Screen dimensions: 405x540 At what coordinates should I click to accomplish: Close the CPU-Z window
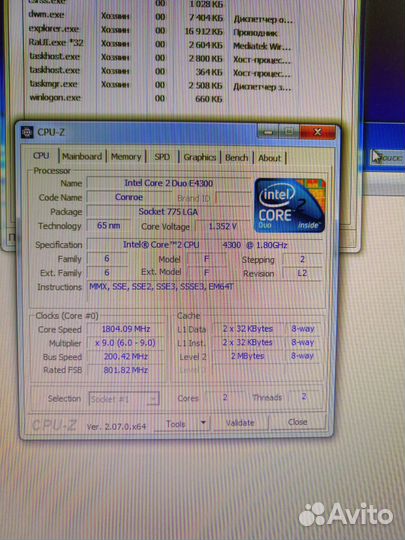click(318, 132)
